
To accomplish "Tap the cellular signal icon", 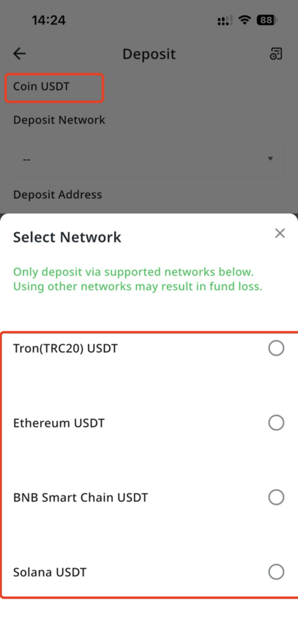I will coord(225,20).
